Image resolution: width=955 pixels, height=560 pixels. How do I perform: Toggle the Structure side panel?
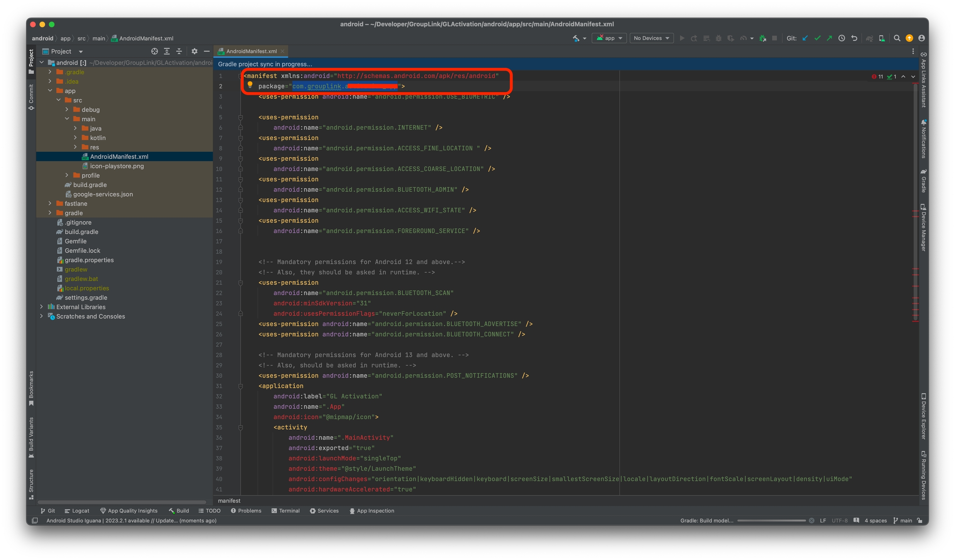coord(31,484)
